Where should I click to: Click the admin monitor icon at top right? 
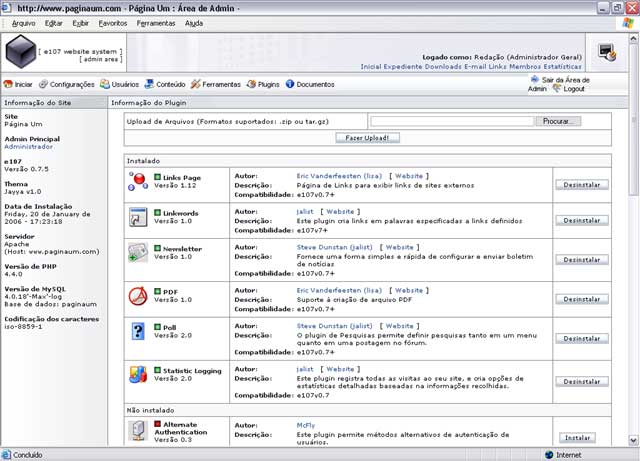pyautogui.click(x=607, y=52)
